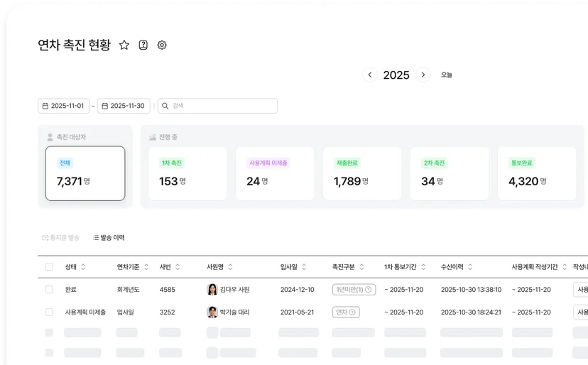Image resolution: width=588 pixels, height=365 pixels.
Task: Open 발송 이력 history
Action: [x=109, y=237]
